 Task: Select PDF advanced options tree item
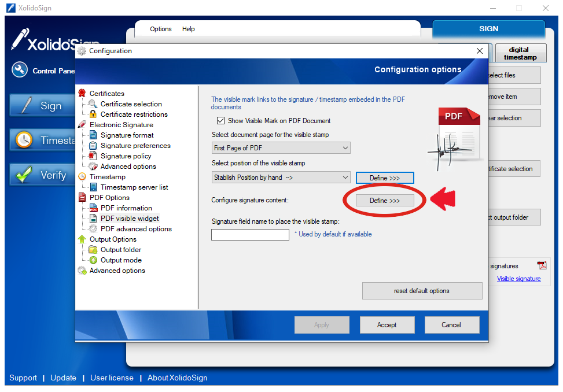[x=136, y=228]
